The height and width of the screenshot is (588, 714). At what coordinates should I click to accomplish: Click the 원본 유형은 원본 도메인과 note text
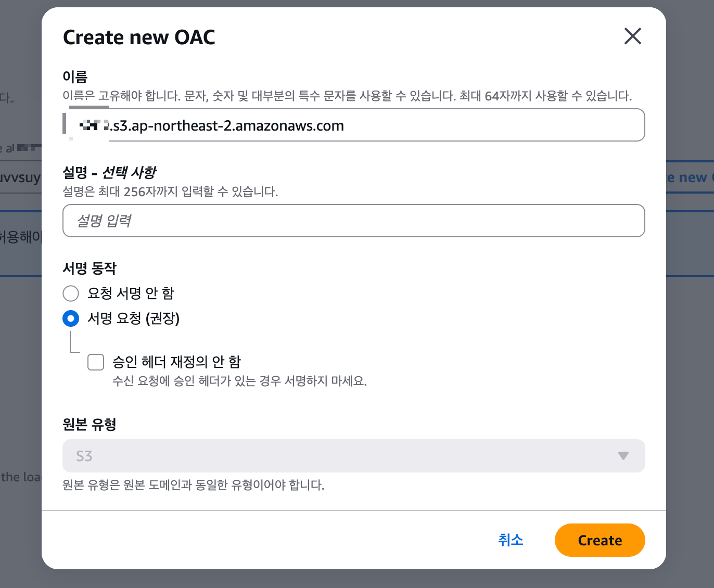coord(193,485)
